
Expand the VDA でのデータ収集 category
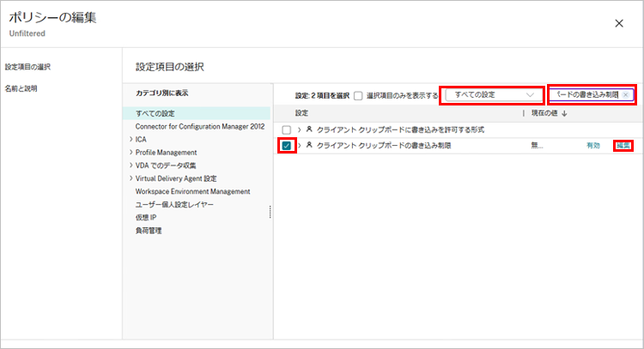(x=131, y=165)
